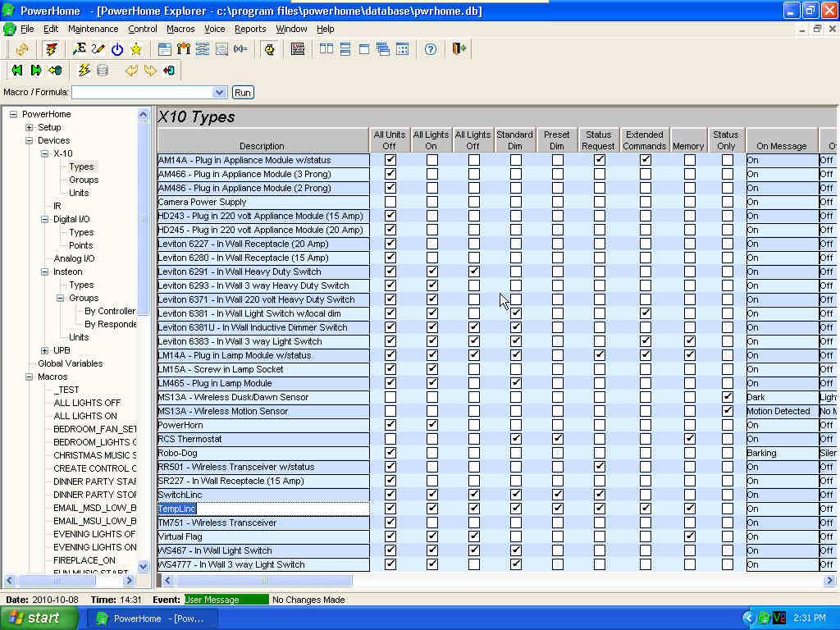Viewport: 840px width, 630px height.
Task: Open the Window menu
Action: 291,29
